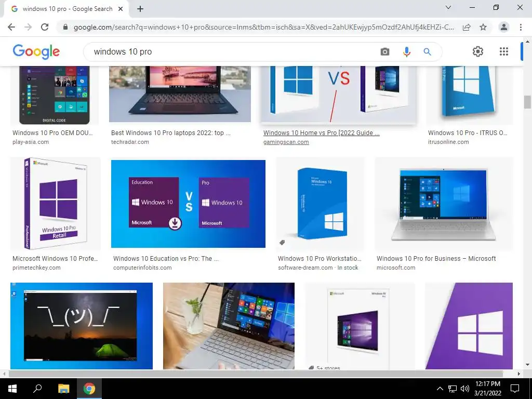532x399 pixels.
Task: Open the Action Center notifications icon
Action: [x=515, y=389]
